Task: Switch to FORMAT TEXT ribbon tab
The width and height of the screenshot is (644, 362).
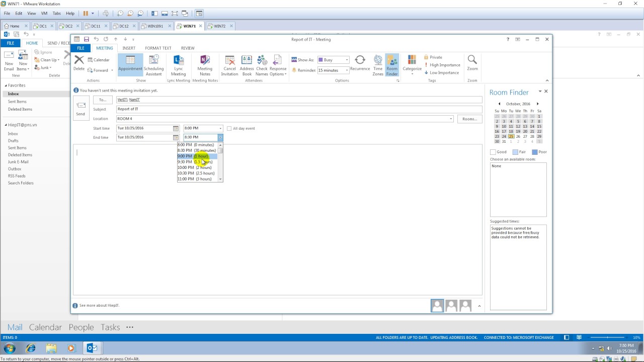Action: click(158, 48)
